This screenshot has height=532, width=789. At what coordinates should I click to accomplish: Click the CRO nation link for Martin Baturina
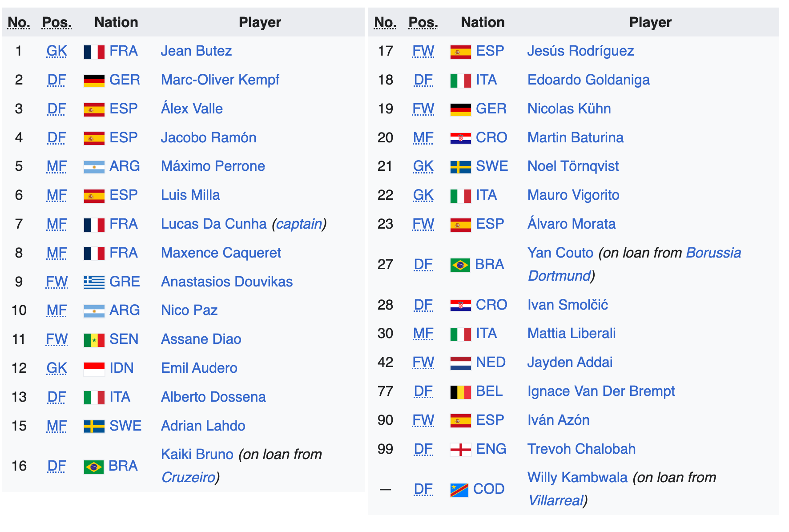click(x=491, y=137)
